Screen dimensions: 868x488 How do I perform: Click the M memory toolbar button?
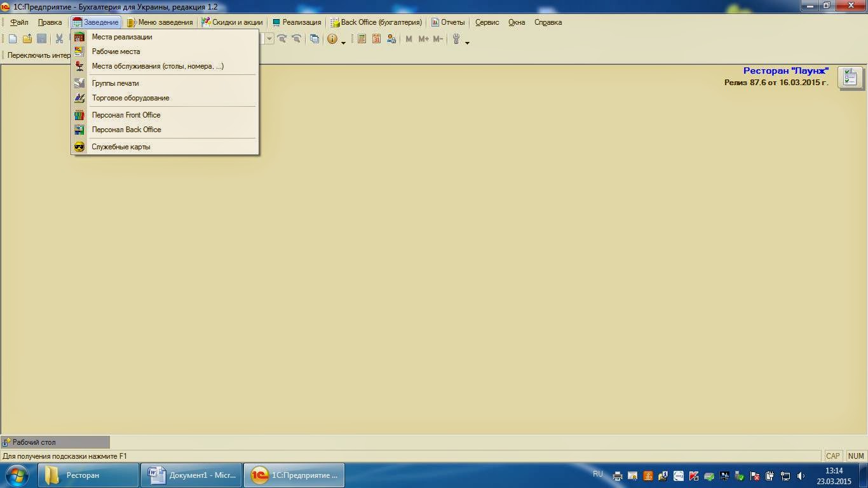coord(409,39)
